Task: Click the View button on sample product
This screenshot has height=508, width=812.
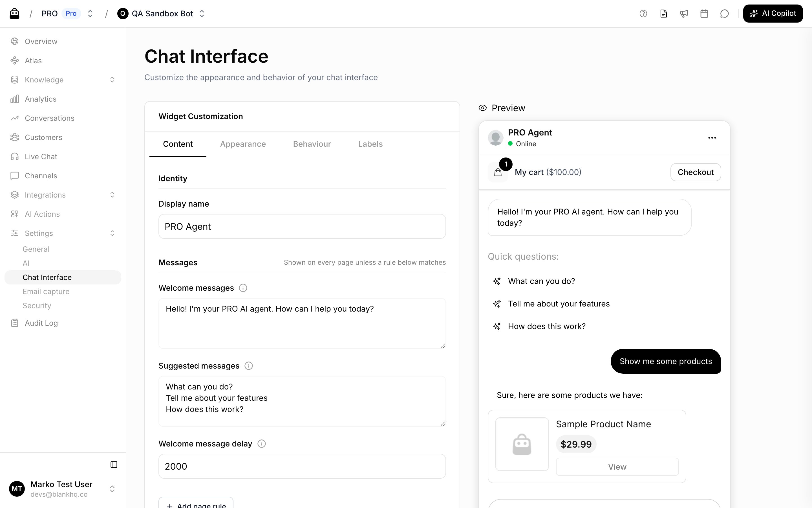Action: tap(617, 467)
